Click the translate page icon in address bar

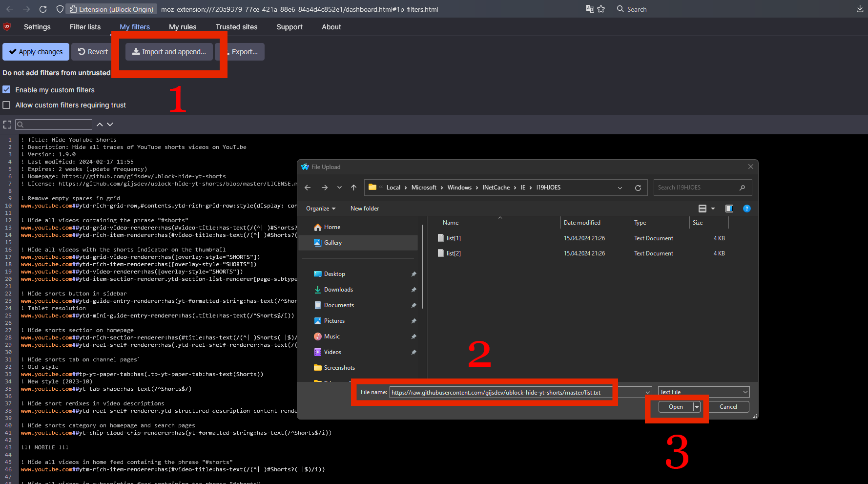click(590, 9)
